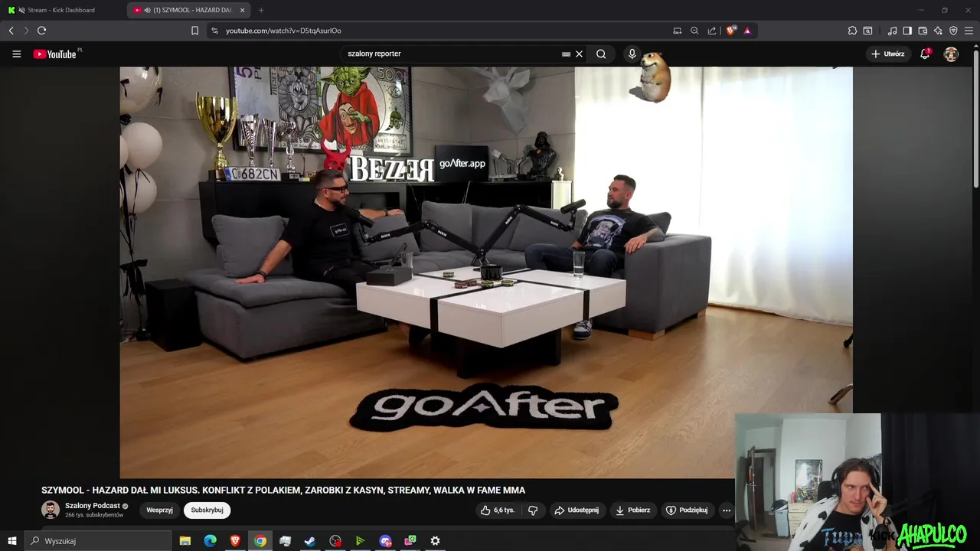
Task: Open zoom control icon in address bar
Action: point(694,31)
